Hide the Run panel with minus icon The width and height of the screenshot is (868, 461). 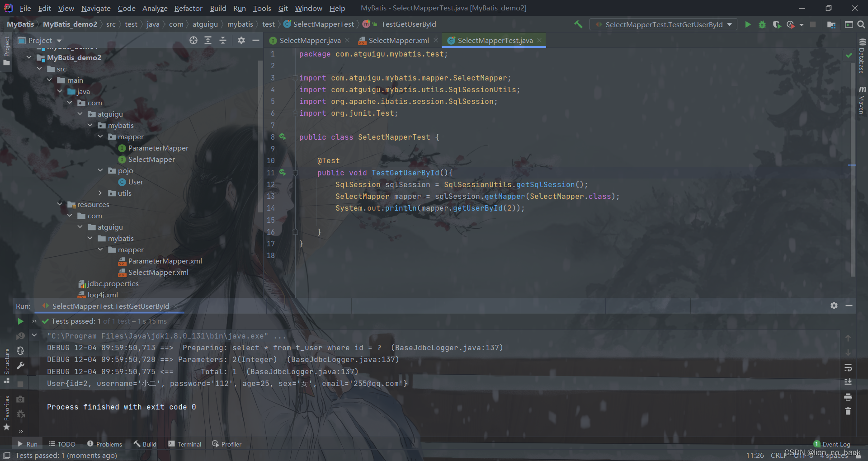click(x=849, y=306)
